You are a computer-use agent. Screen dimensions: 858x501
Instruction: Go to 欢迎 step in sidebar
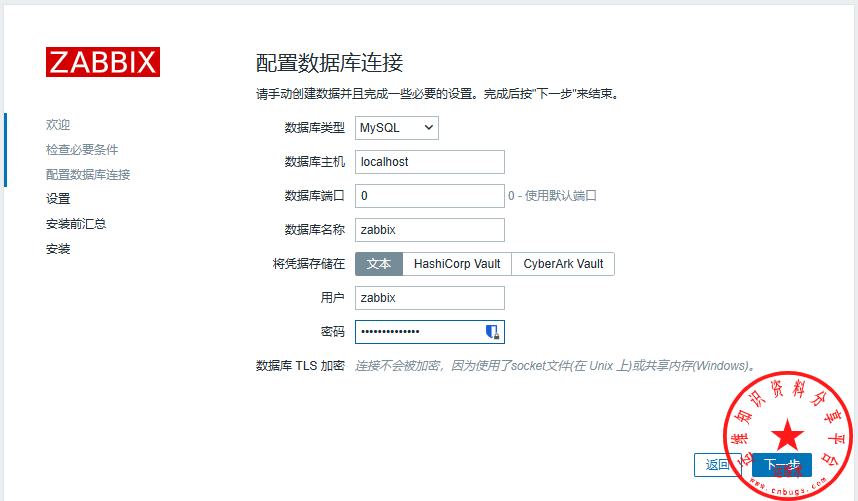pyautogui.click(x=58, y=125)
